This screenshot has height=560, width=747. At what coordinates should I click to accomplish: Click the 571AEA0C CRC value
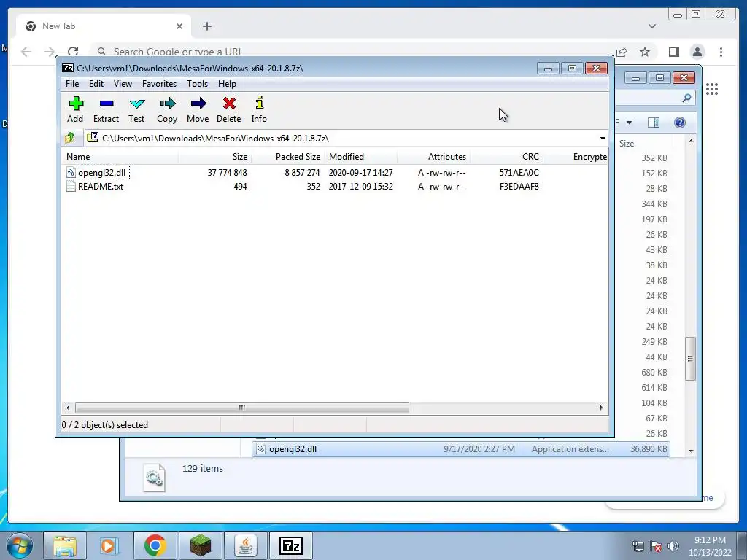[519, 173]
